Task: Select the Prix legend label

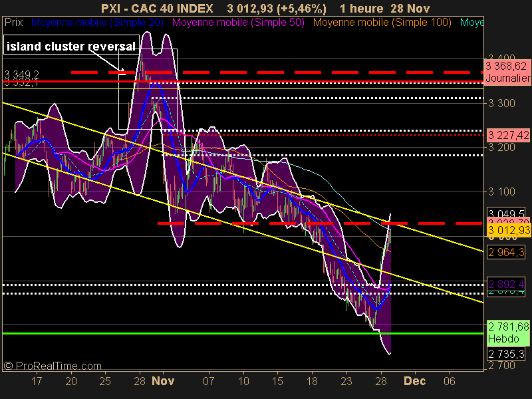Action: 14,23
